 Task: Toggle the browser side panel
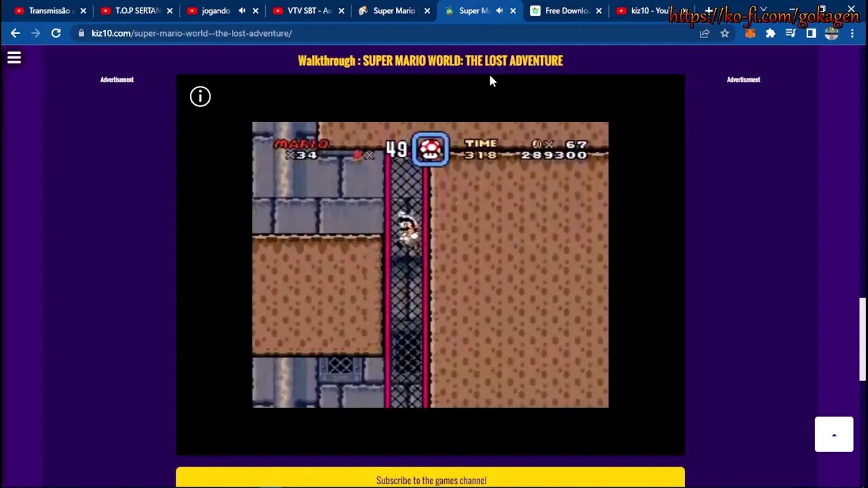point(811,33)
